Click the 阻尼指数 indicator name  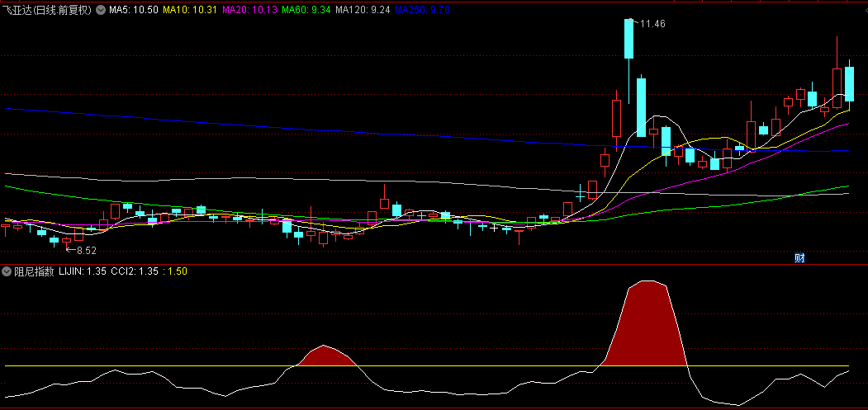tap(34, 271)
